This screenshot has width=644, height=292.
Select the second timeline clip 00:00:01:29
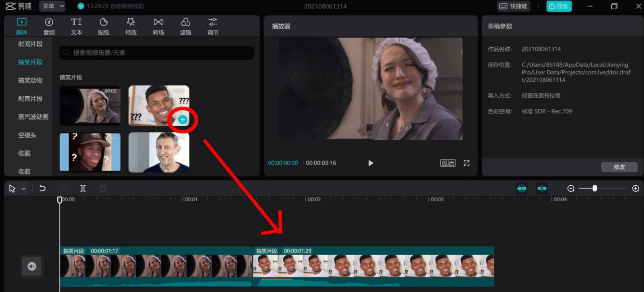point(374,266)
